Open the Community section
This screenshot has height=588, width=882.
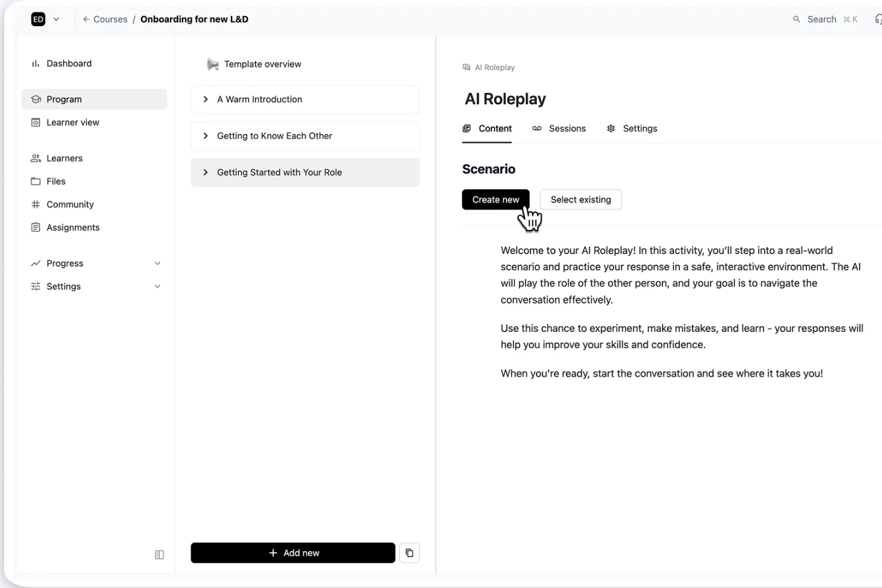70,204
